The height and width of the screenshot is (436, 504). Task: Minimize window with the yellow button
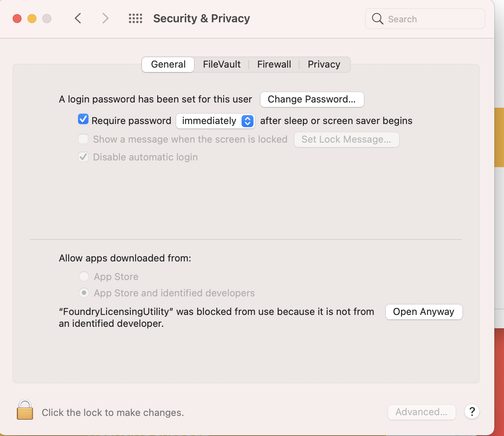click(32, 19)
